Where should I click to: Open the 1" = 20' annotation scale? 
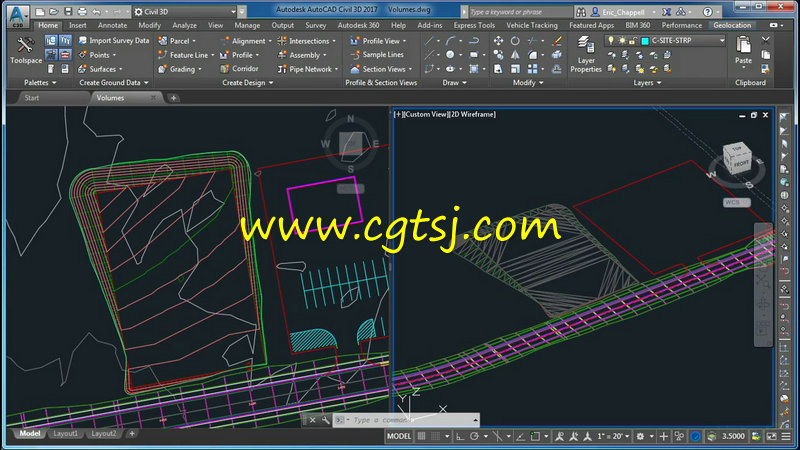click(x=613, y=436)
